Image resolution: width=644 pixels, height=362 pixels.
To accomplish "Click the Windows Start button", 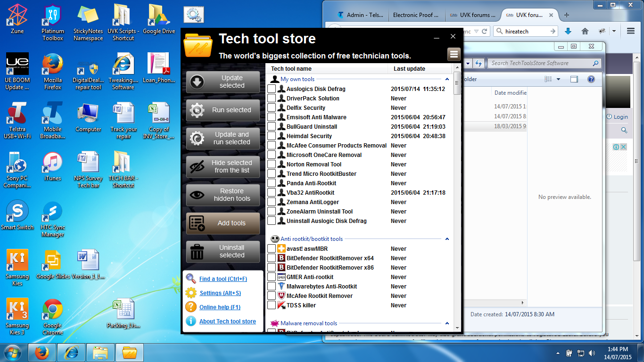I will 13,352.
